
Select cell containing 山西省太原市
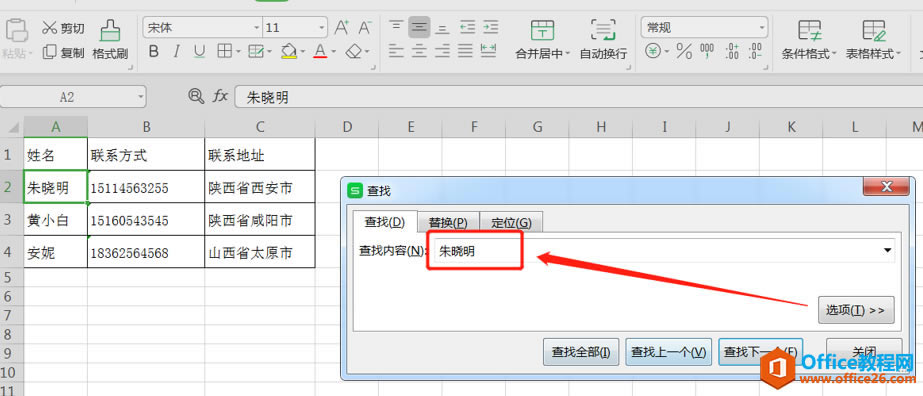260,253
